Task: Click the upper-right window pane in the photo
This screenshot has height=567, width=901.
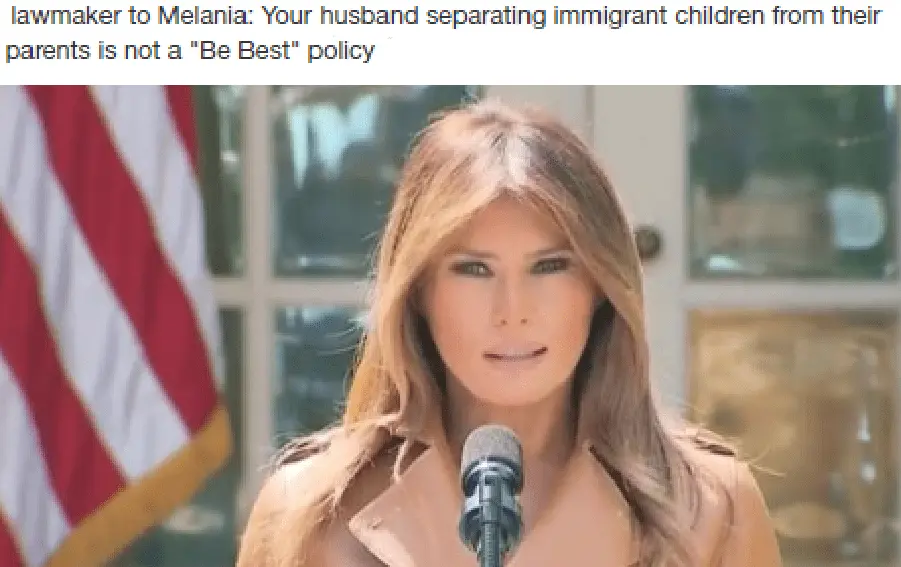Action: click(793, 181)
